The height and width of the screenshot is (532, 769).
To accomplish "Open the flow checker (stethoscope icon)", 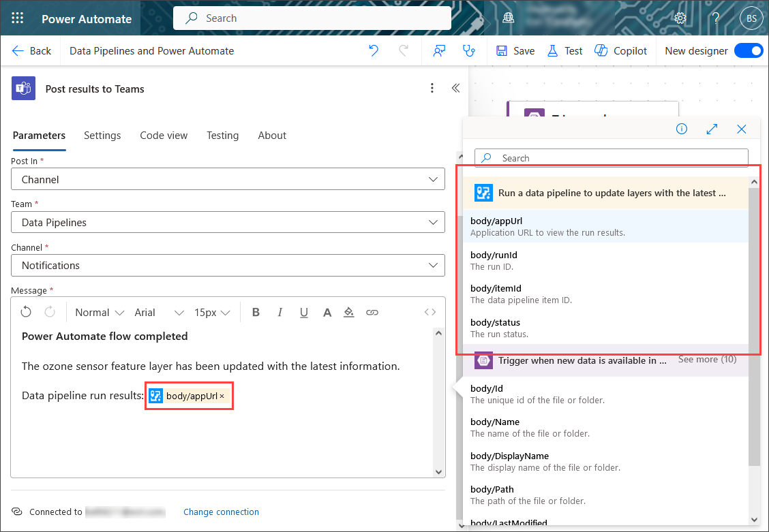I will click(469, 50).
